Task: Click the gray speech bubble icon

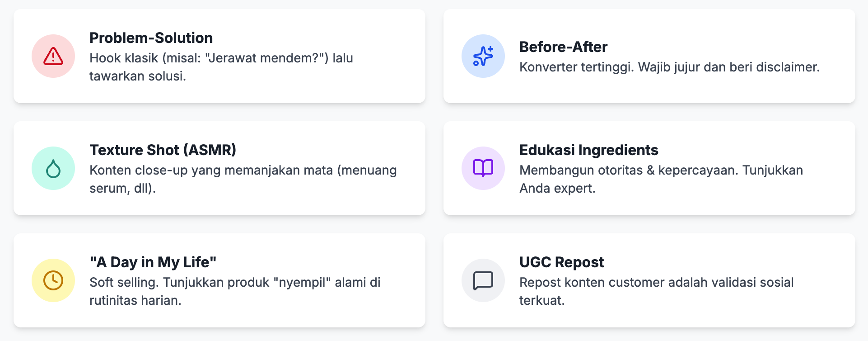Action: tap(483, 280)
